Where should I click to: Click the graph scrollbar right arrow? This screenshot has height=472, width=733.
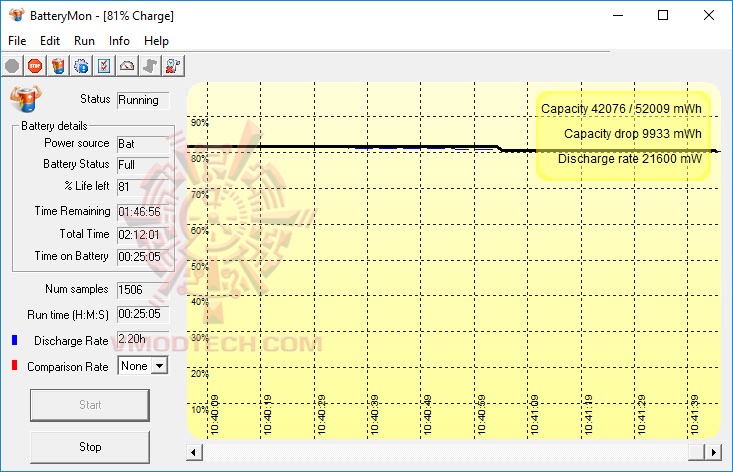coord(713,452)
